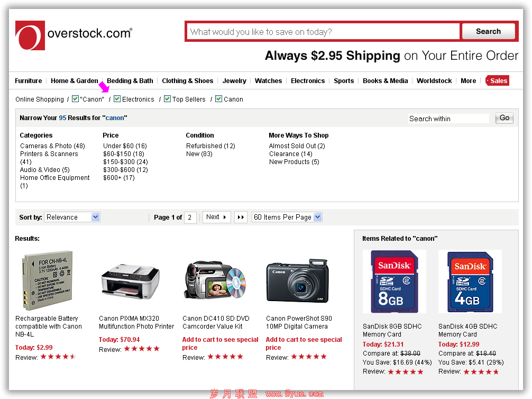Filter price $150-$300 (24)
This screenshot has height=399, width=532.
[125, 162]
